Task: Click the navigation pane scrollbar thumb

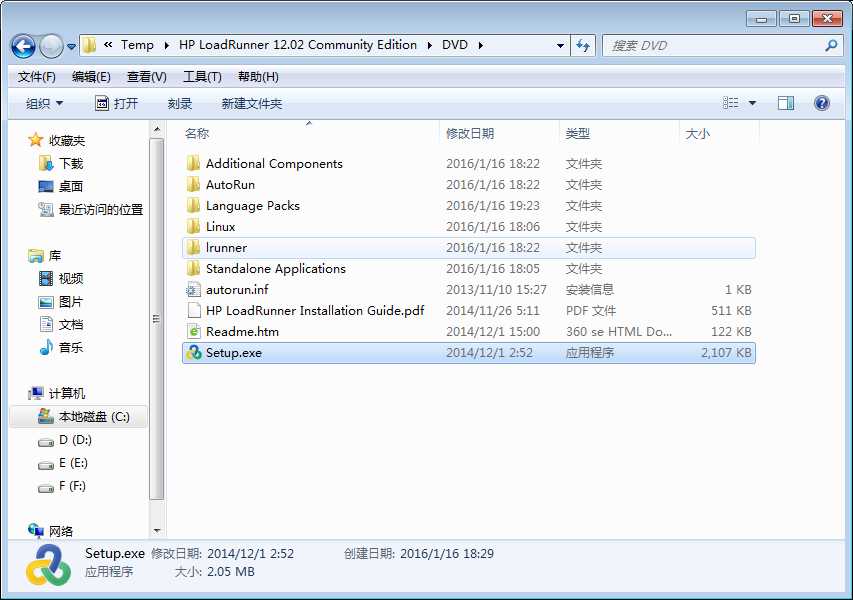Action: (157, 319)
